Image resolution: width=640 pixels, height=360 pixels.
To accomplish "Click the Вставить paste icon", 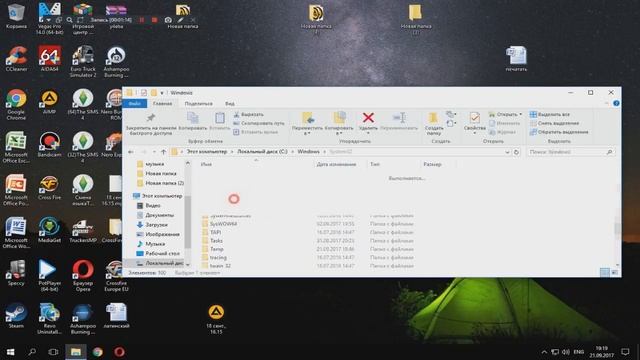I will pos(220,118).
